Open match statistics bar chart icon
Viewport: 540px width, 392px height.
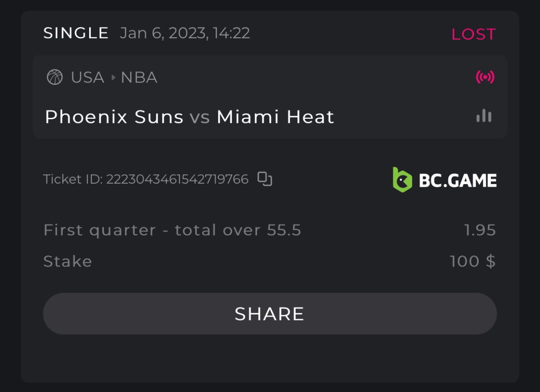click(484, 116)
